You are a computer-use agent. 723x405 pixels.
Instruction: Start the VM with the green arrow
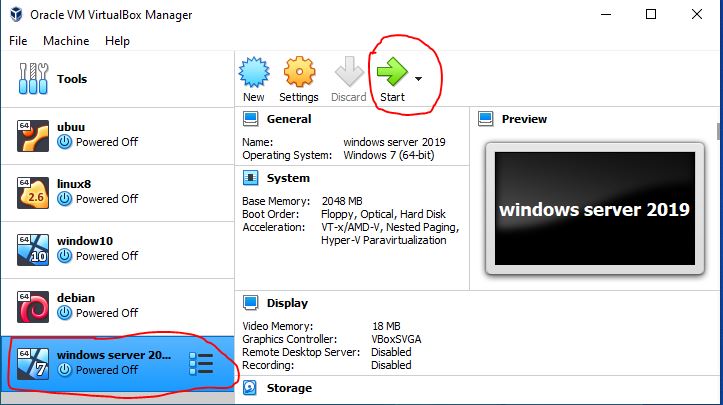click(x=392, y=71)
